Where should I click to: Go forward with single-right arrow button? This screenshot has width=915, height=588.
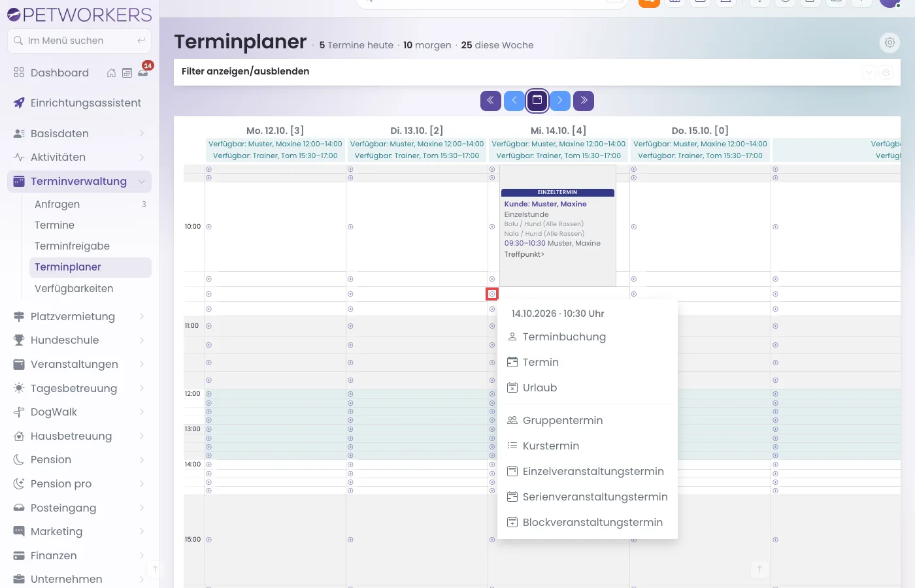[560, 101]
